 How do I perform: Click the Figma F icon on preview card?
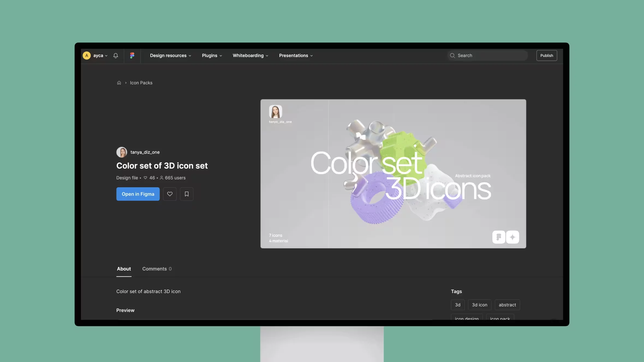click(499, 237)
